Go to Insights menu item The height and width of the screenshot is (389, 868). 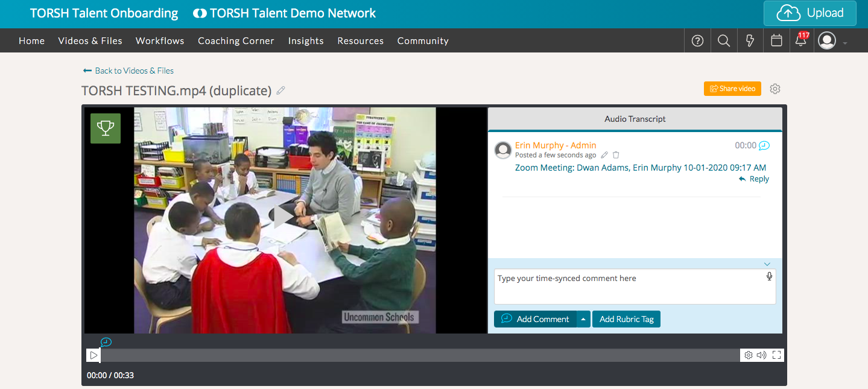pos(306,41)
